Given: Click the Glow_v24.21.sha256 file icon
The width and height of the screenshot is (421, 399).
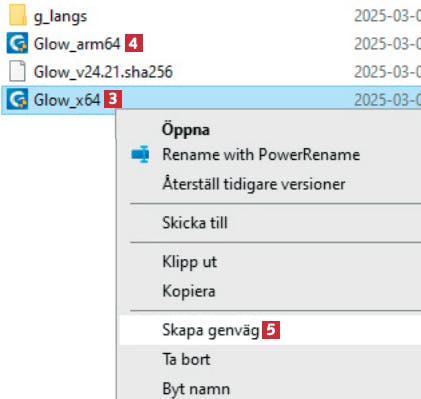Looking at the screenshot, I should [x=17, y=71].
